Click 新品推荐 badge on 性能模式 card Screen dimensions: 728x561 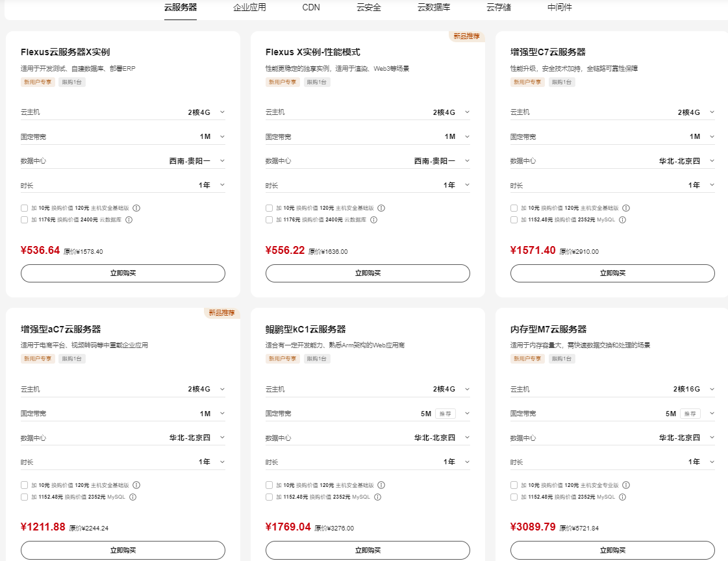click(466, 36)
